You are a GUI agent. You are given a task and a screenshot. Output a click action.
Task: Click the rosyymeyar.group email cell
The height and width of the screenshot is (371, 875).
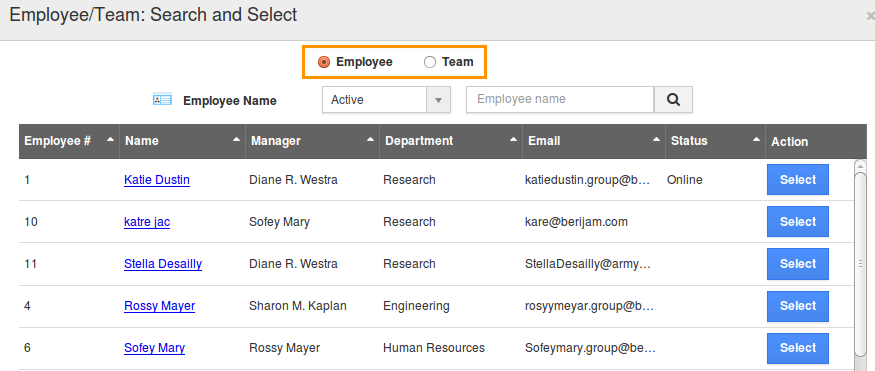click(589, 306)
